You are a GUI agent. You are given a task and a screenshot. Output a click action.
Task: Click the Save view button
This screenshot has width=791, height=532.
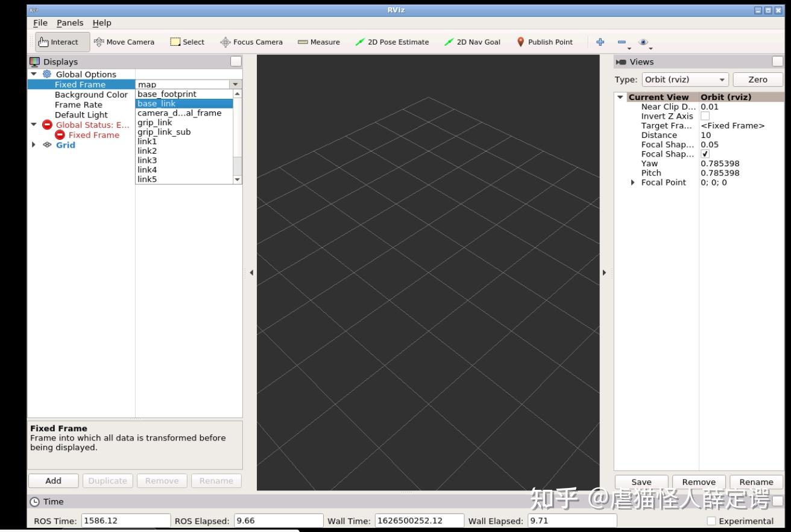[x=641, y=482]
